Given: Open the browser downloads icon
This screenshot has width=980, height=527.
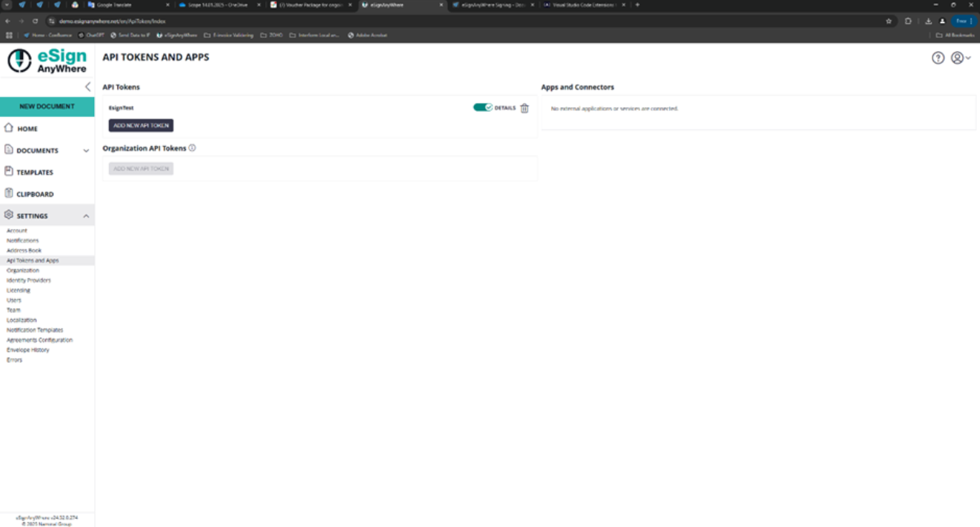Looking at the screenshot, I should tap(929, 21).
